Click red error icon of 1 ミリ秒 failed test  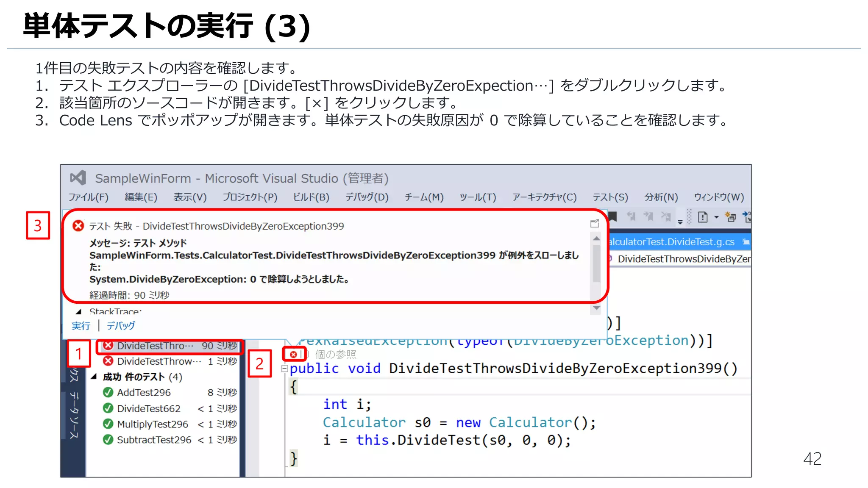(108, 361)
